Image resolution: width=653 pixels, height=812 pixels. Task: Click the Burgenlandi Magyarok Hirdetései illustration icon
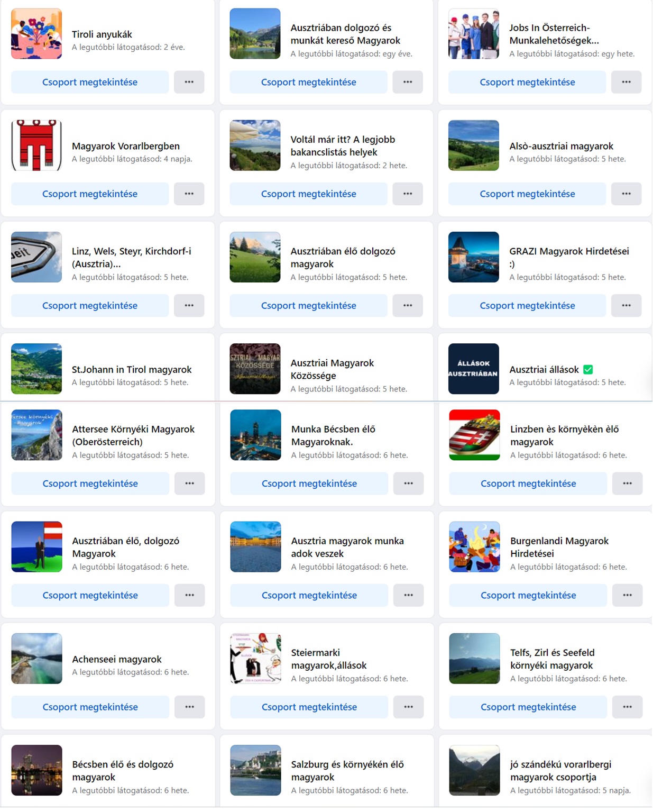click(x=474, y=547)
